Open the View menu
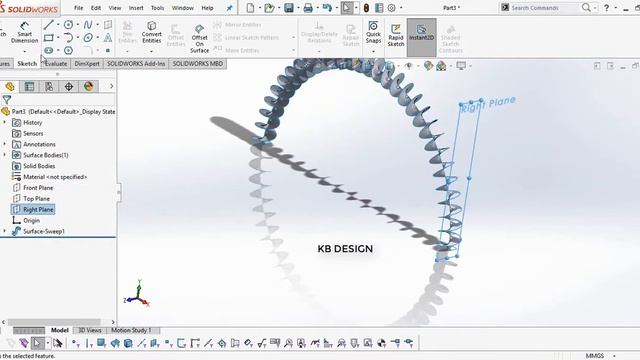The image size is (640, 360). pos(115,8)
